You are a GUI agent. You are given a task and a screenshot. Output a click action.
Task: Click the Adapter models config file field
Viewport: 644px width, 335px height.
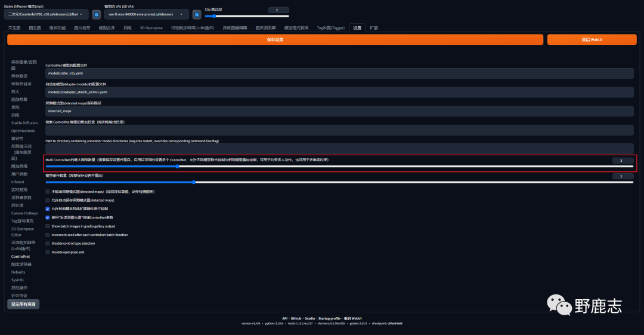pyautogui.click(x=339, y=92)
